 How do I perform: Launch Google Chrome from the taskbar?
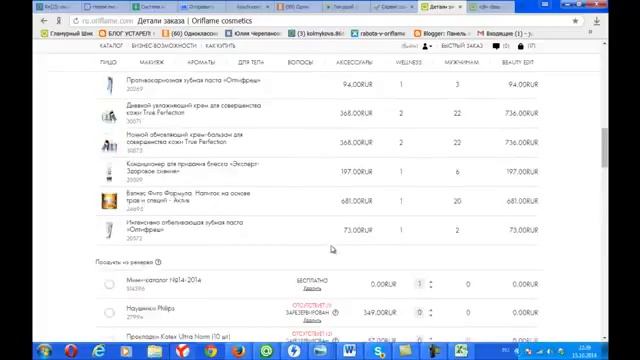click(211, 351)
